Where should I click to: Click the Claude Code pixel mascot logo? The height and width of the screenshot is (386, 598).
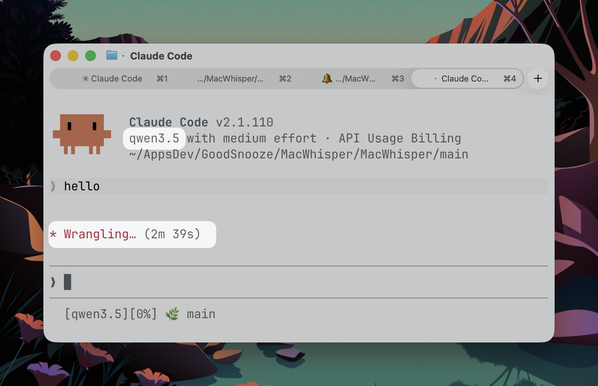(x=82, y=134)
